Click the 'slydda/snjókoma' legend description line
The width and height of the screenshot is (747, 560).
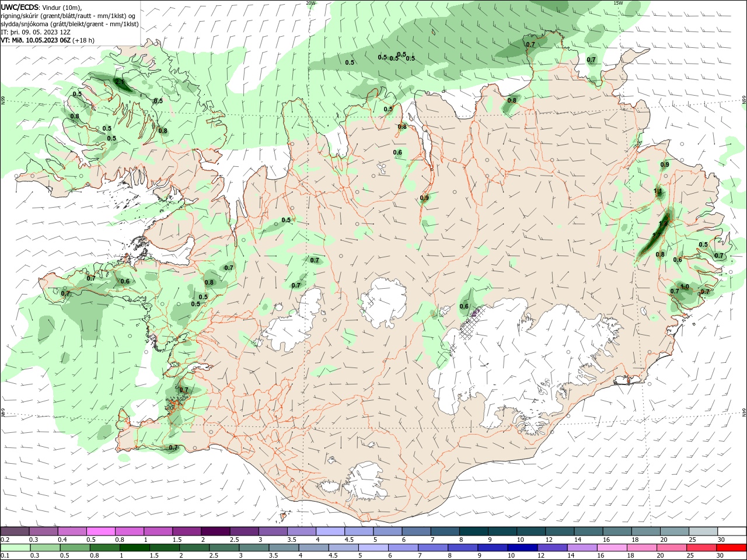[x=70, y=24]
